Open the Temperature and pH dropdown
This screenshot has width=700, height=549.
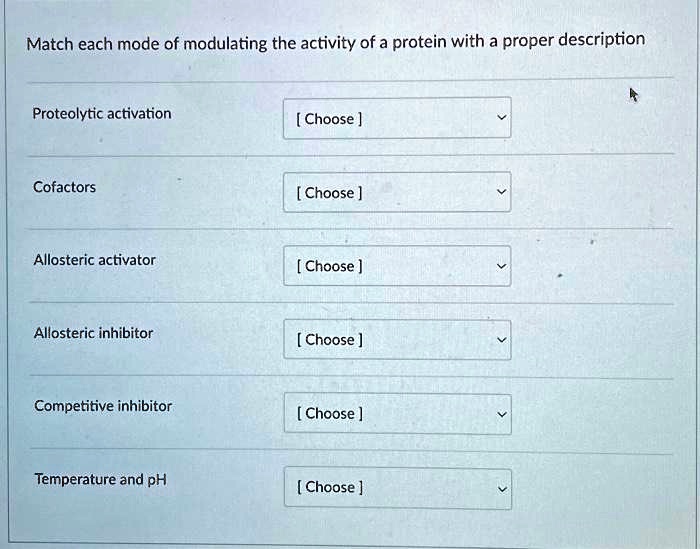click(397, 487)
